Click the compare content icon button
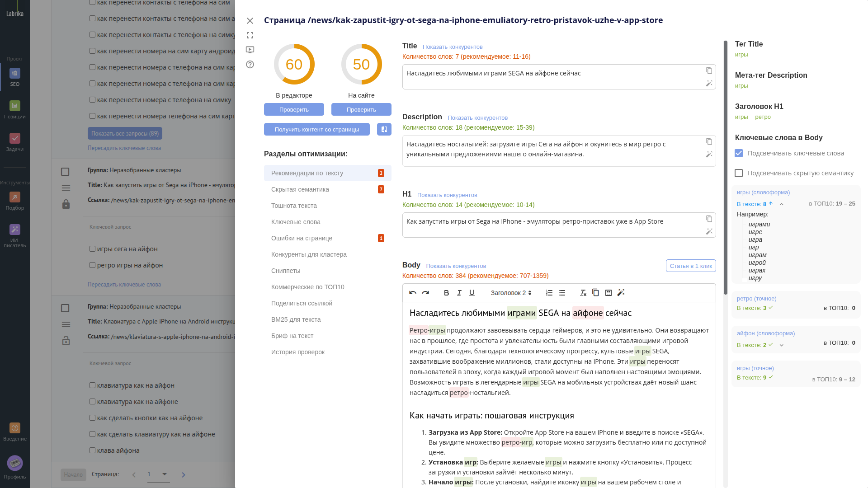 click(384, 129)
